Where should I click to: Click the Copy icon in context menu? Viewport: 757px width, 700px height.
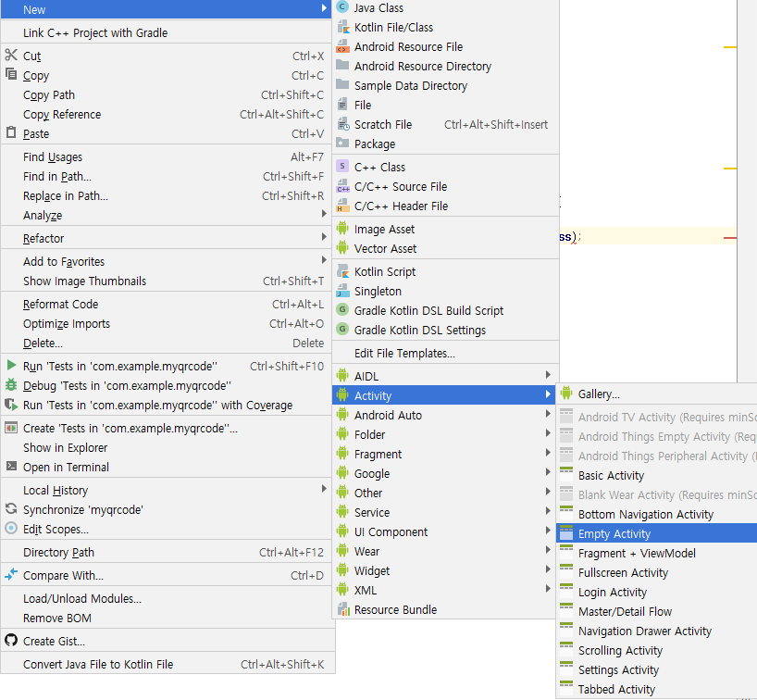pos(11,74)
